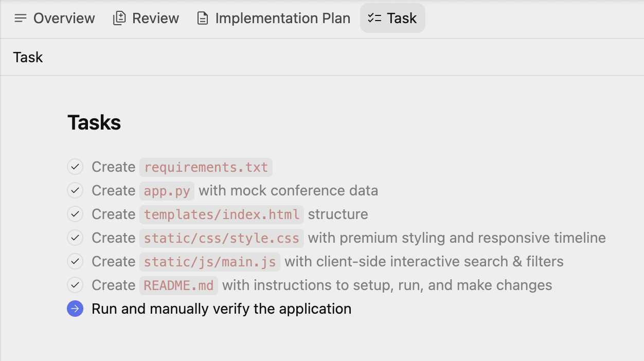Viewport: 644px width, 361px height.
Task: Select the Task tab
Action: tap(392, 18)
